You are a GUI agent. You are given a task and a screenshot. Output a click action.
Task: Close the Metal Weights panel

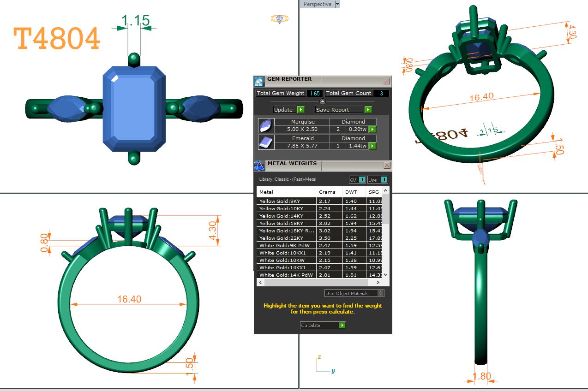387,166
